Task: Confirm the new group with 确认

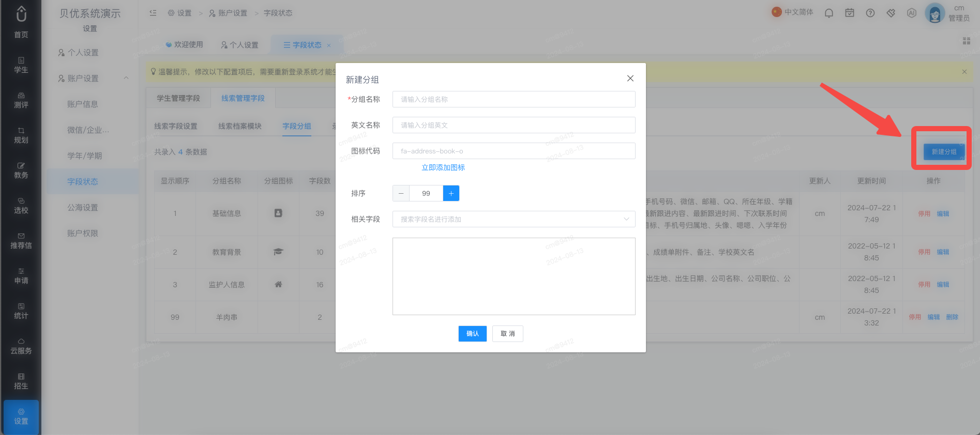Action: (x=472, y=334)
